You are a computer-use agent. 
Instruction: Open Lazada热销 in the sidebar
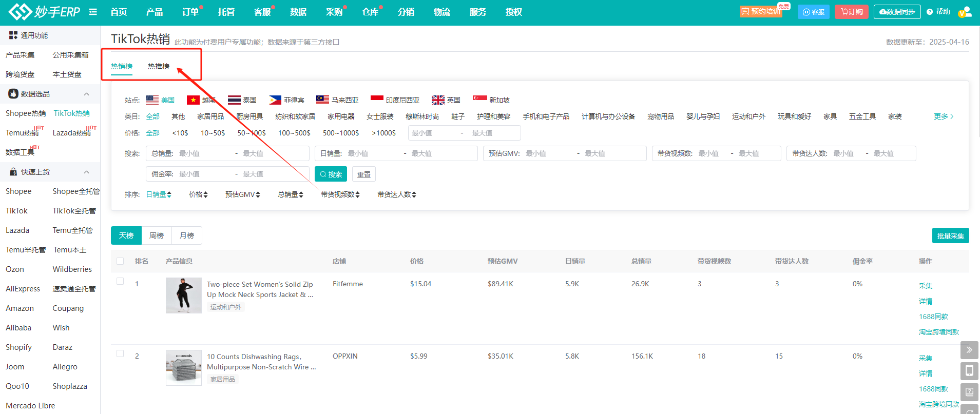tap(72, 133)
